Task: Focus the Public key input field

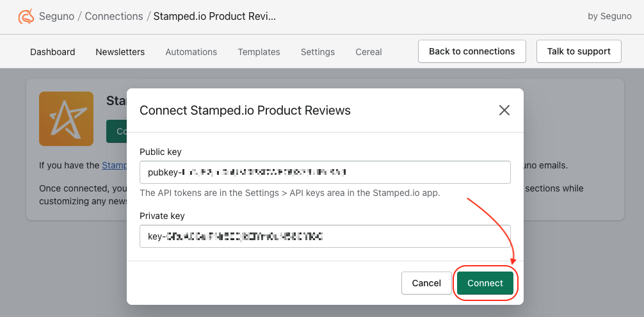Action: point(325,172)
